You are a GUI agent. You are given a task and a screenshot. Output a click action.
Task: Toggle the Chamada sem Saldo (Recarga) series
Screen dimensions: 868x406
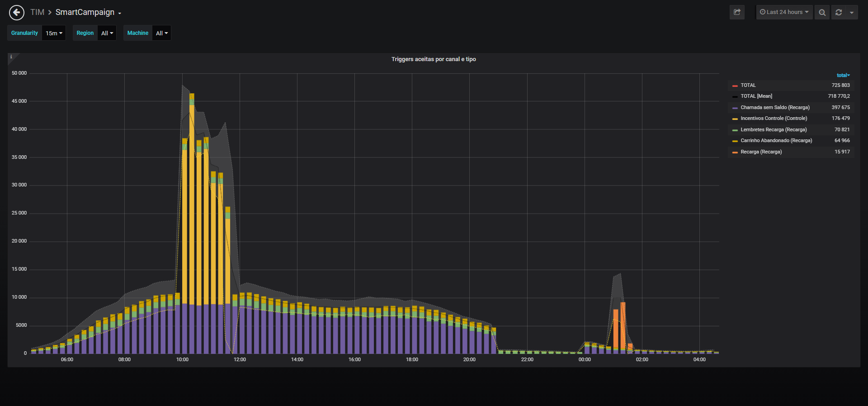[775, 107]
